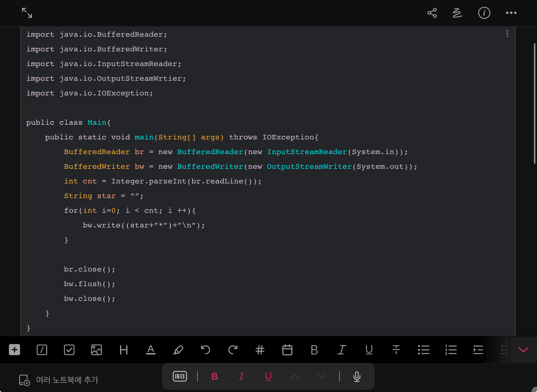Screen dimensions: 537x392
Task: Select the highlighter marker tool
Action: (178, 350)
